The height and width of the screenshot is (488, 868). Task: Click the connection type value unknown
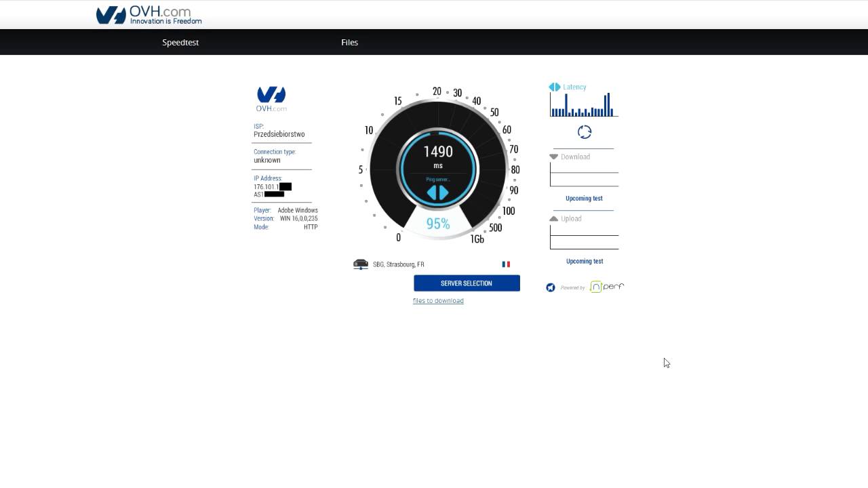267,160
